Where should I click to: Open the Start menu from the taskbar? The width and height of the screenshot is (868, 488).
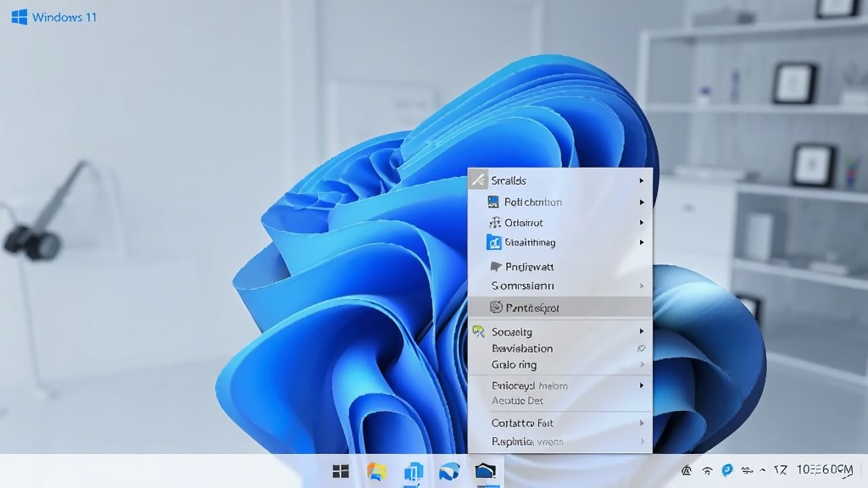(x=341, y=471)
